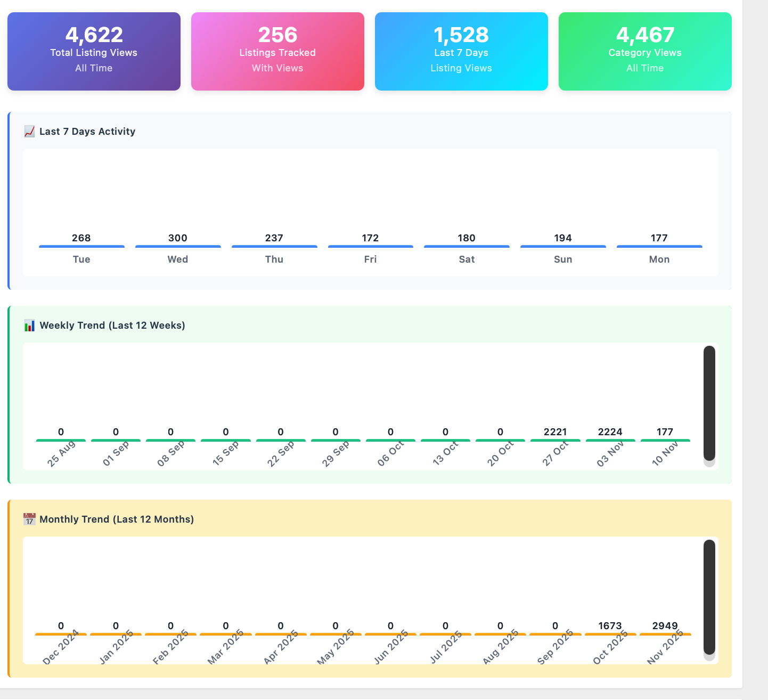This screenshot has height=700, width=768.
Task: Click the chart icon beside Last 7 Days Activity
Action: 29,132
